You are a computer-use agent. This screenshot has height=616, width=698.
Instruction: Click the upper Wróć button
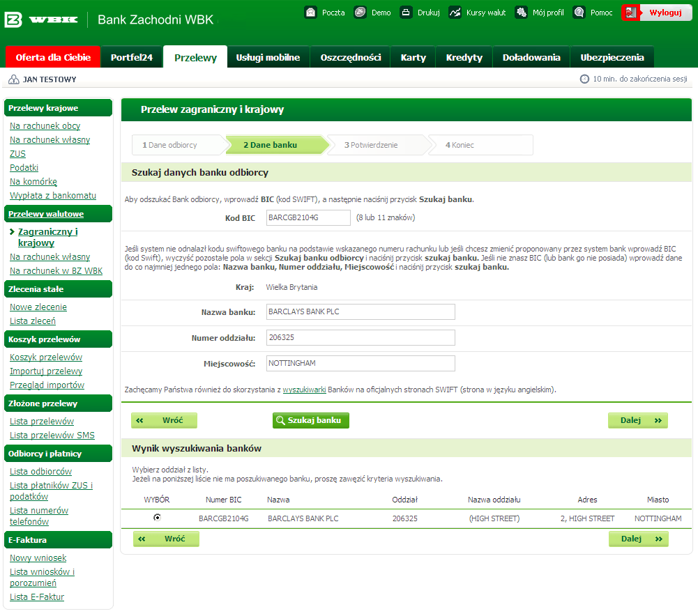point(165,420)
